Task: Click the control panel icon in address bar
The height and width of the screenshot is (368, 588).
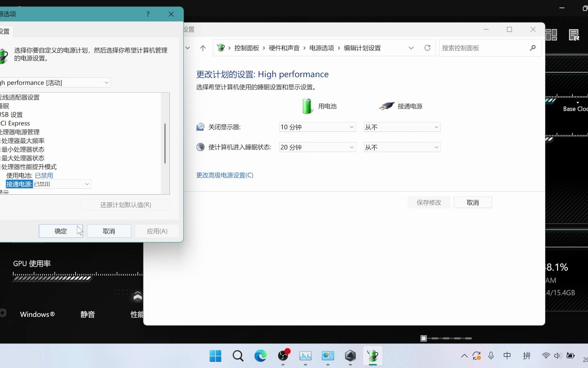Action: (x=221, y=48)
